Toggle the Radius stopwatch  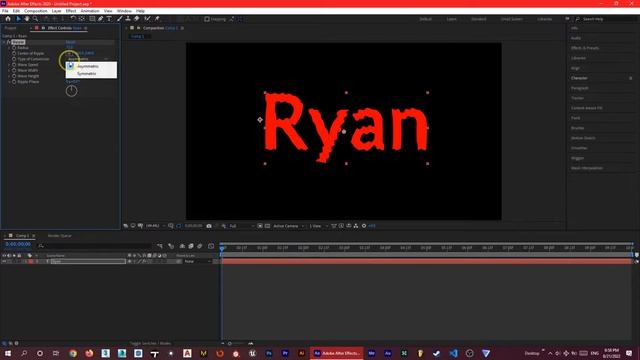point(14,48)
